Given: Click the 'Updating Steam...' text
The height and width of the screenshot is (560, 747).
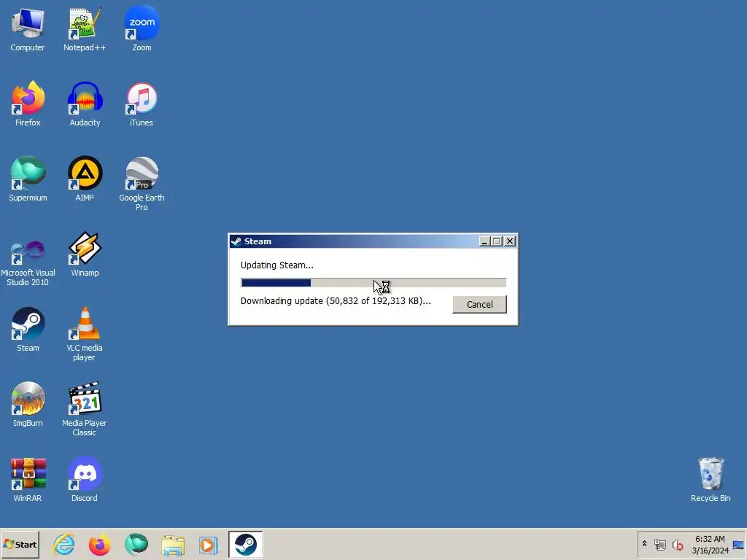Looking at the screenshot, I should [276, 265].
